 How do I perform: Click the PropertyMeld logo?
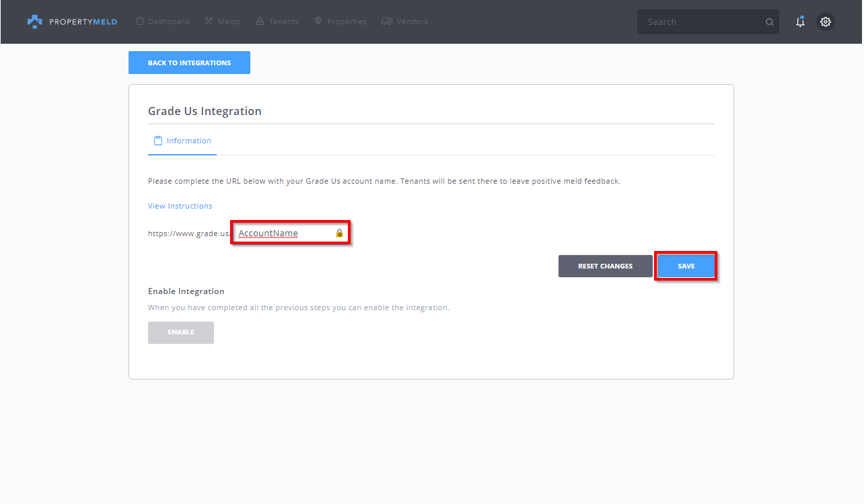[72, 22]
